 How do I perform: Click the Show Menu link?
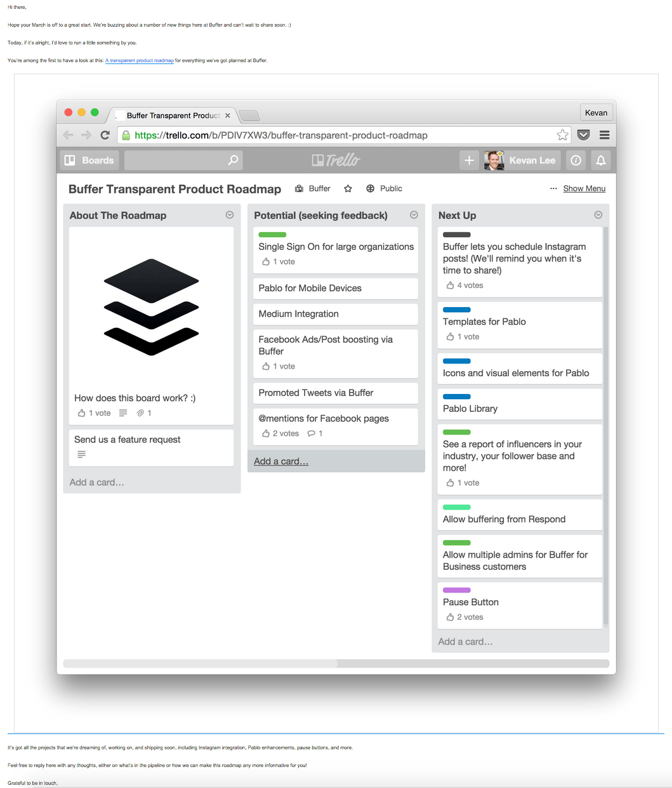[584, 188]
